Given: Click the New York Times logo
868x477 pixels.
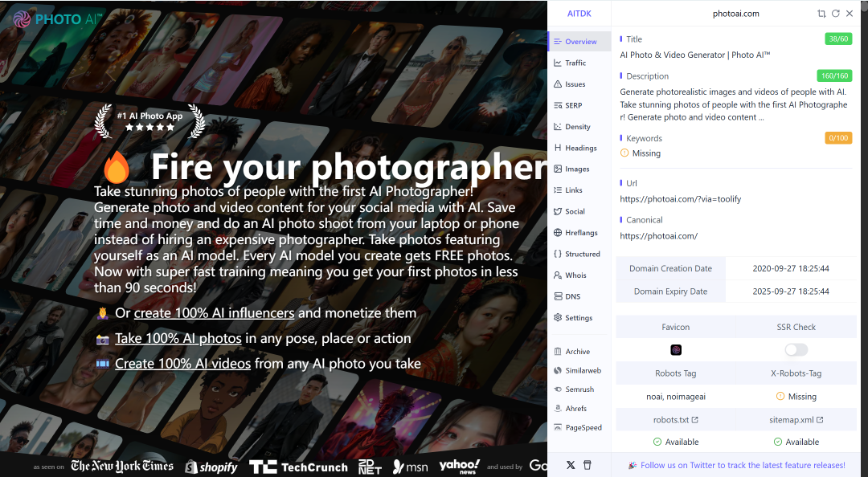Looking at the screenshot, I should point(122,466).
